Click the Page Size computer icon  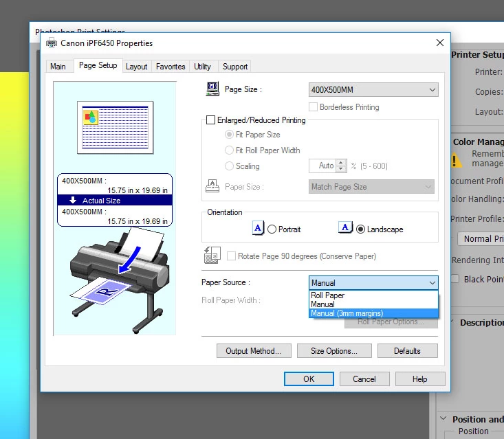212,89
